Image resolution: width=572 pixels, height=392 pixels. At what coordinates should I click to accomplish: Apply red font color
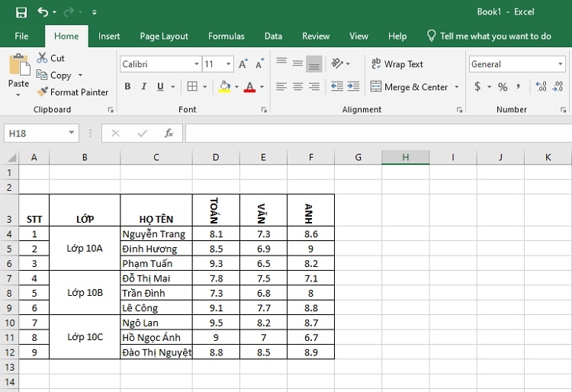coord(249,87)
